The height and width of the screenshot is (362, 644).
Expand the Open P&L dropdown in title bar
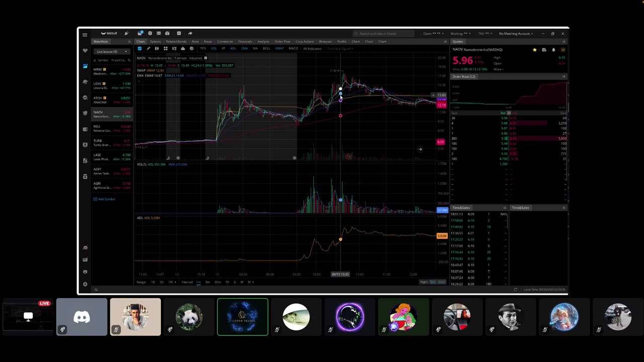point(433,34)
